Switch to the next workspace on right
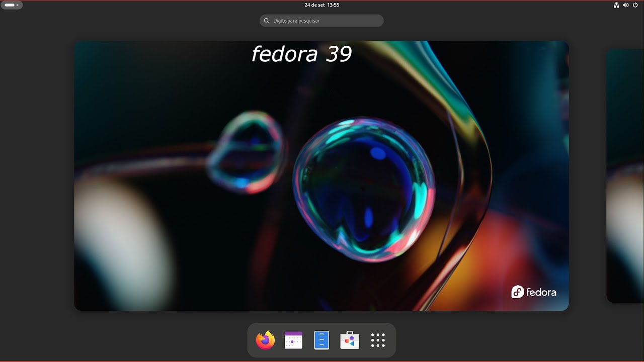This screenshot has width=644, height=362. click(625, 175)
